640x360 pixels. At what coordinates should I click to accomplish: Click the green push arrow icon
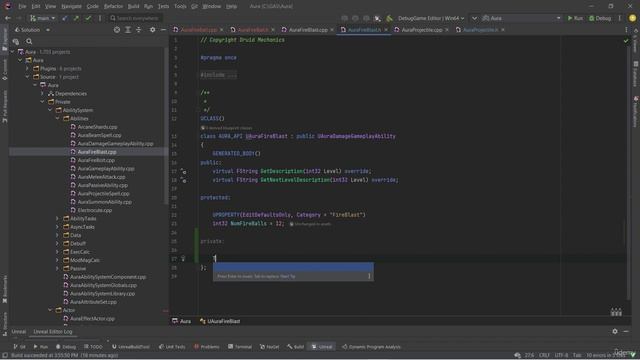76,18
